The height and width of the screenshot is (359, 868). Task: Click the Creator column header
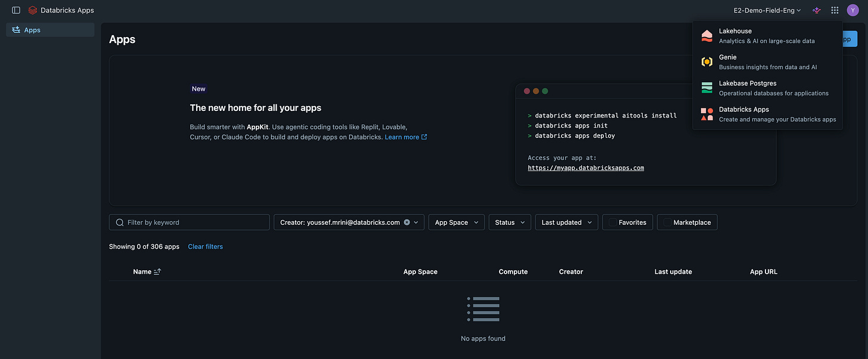pyautogui.click(x=571, y=271)
